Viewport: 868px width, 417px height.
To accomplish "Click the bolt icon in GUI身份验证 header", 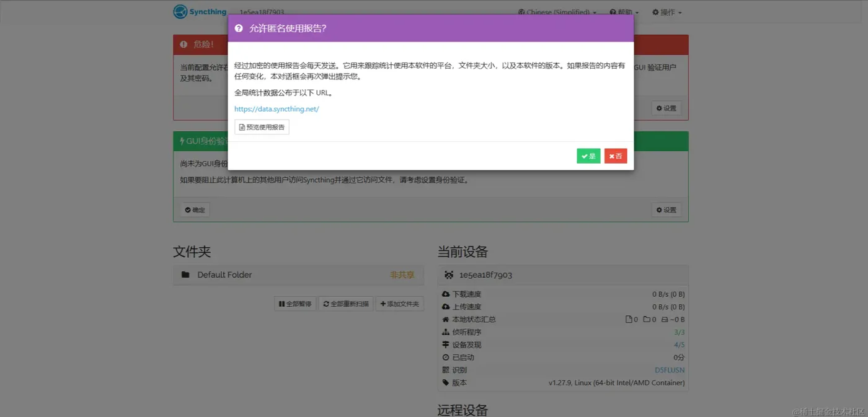I will click(182, 141).
